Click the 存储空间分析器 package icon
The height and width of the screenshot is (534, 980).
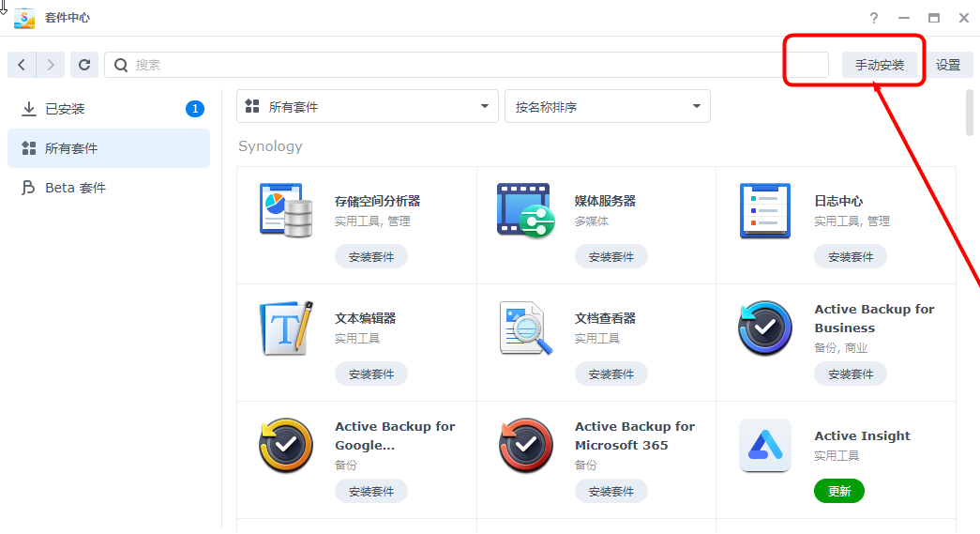tap(286, 210)
